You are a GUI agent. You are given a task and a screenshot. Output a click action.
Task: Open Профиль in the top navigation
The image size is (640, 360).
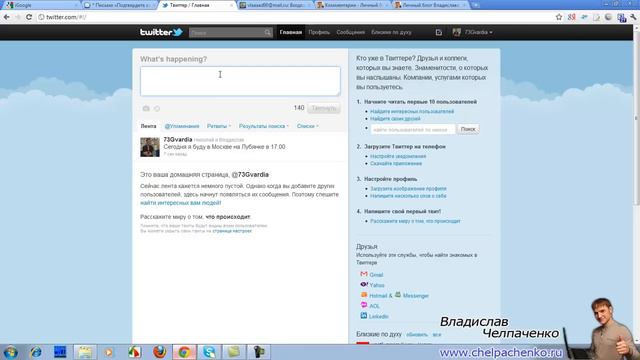click(319, 32)
